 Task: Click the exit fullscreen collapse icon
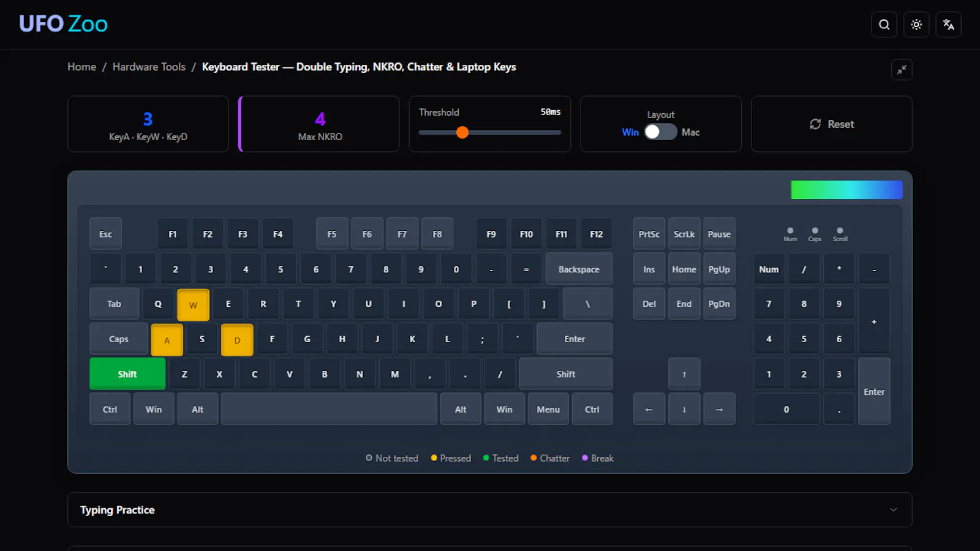click(902, 70)
